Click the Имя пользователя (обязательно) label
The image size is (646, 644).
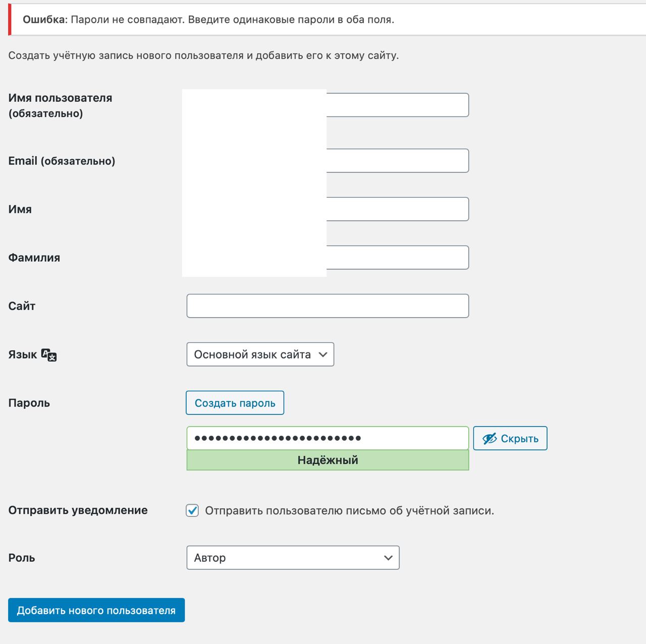pos(60,105)
